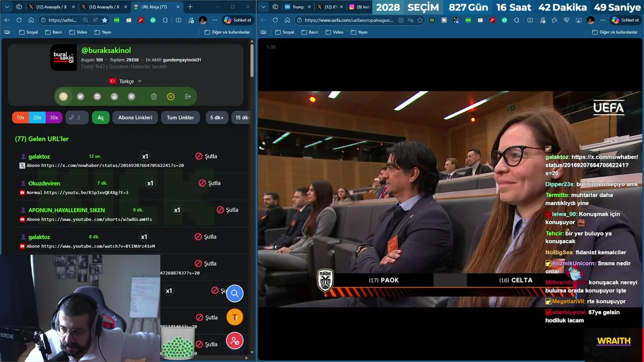Click the zoom icon in left address bar

click(x=86, y=20)
